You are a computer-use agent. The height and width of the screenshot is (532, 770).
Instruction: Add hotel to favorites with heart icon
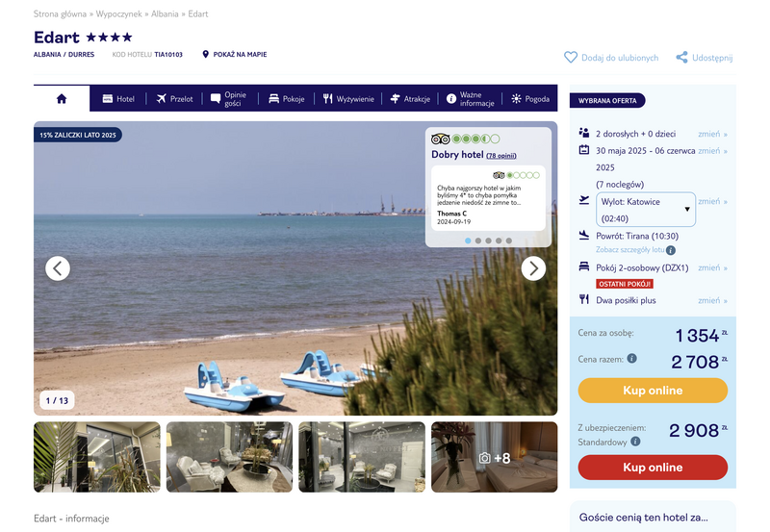point(570,58)
